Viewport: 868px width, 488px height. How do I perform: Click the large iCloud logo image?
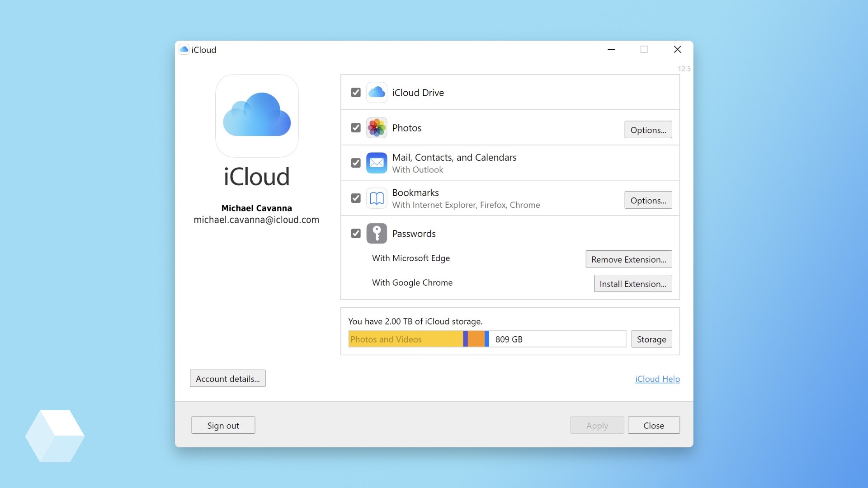pos(257,116)
